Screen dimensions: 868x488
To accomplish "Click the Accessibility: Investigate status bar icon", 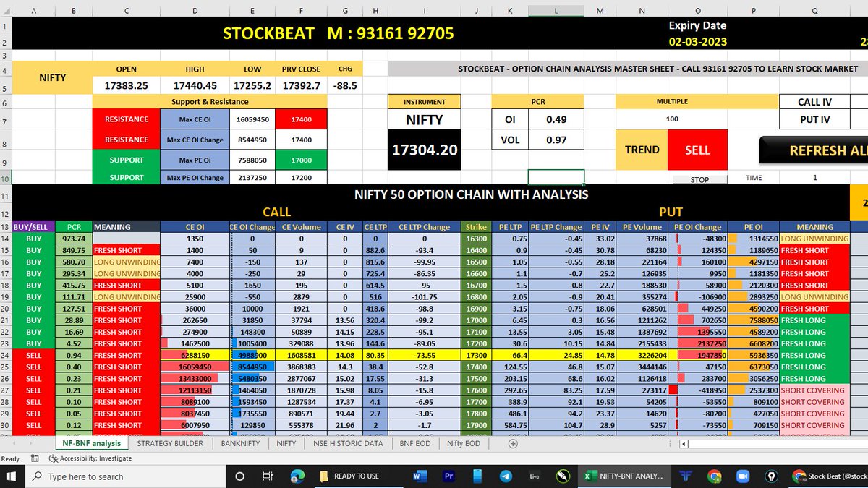I will (90, 458).
